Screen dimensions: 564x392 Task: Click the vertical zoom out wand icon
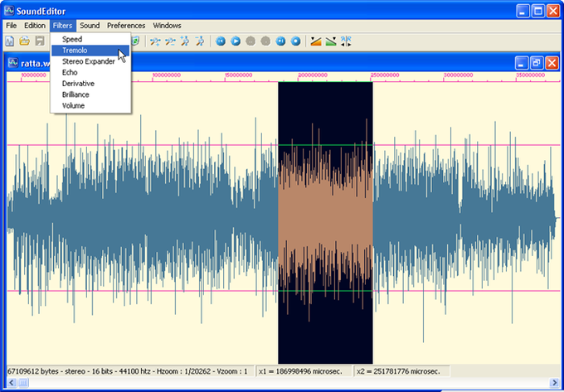[x=200, y=41]
